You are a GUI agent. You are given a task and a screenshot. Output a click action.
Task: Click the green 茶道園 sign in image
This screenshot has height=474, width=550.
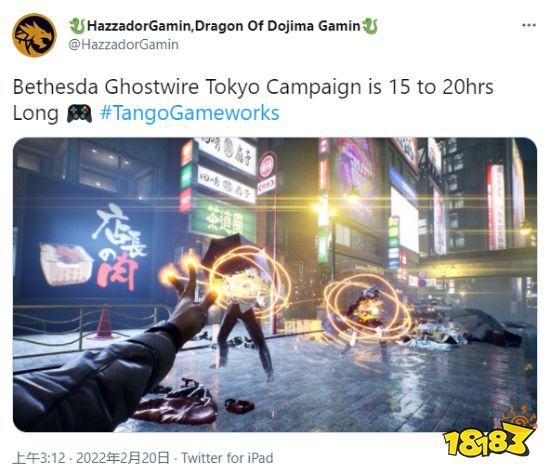pos(223,218)
